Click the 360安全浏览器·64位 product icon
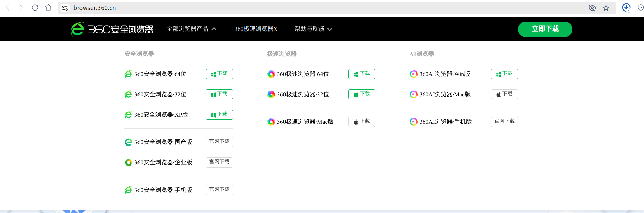 coord(128,74)
